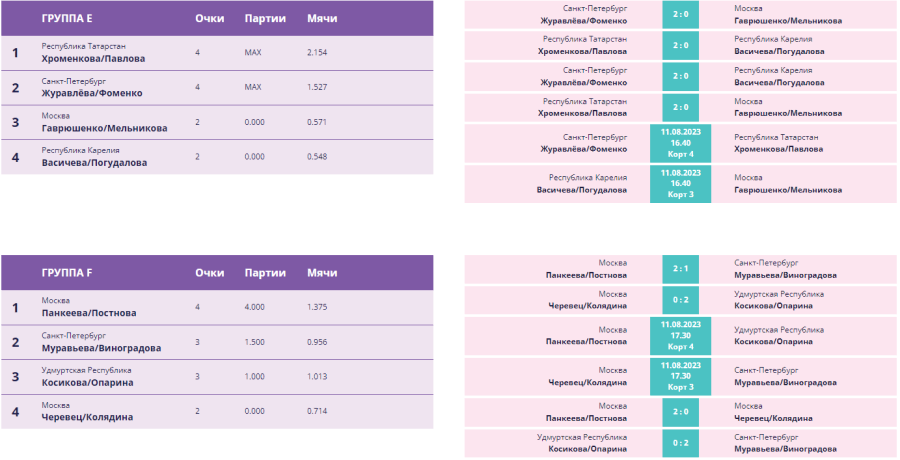Open Панкеева/Постнова in Group F standings

(x=89, y=313)
